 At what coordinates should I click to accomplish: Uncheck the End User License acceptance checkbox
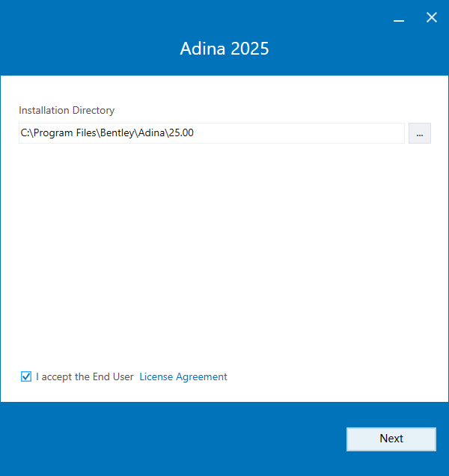pyautogui.click(x=26, y=376)
